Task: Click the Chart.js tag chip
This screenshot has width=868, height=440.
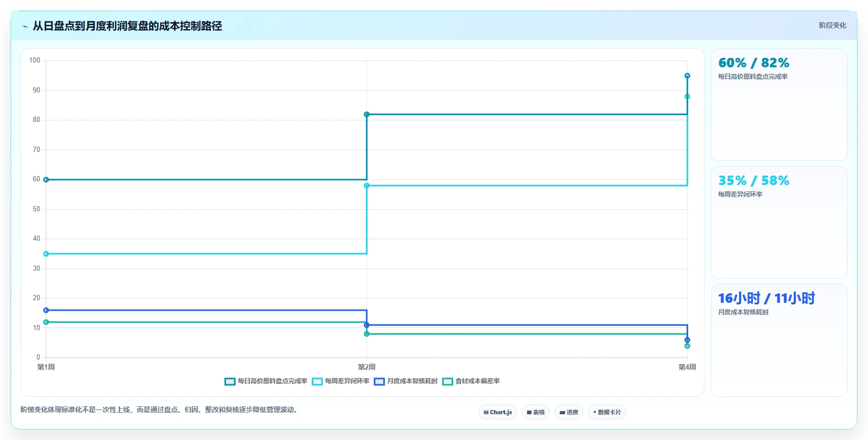Action: [498, 412]
